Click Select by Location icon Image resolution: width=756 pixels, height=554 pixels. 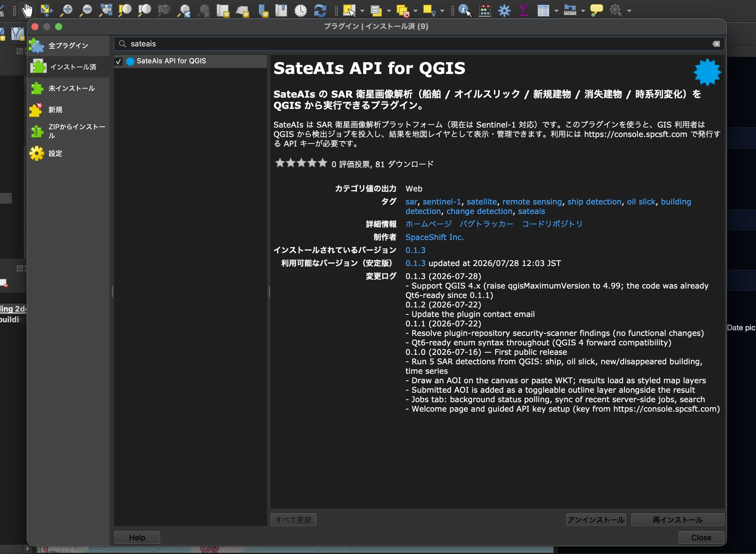click(429, 10)
